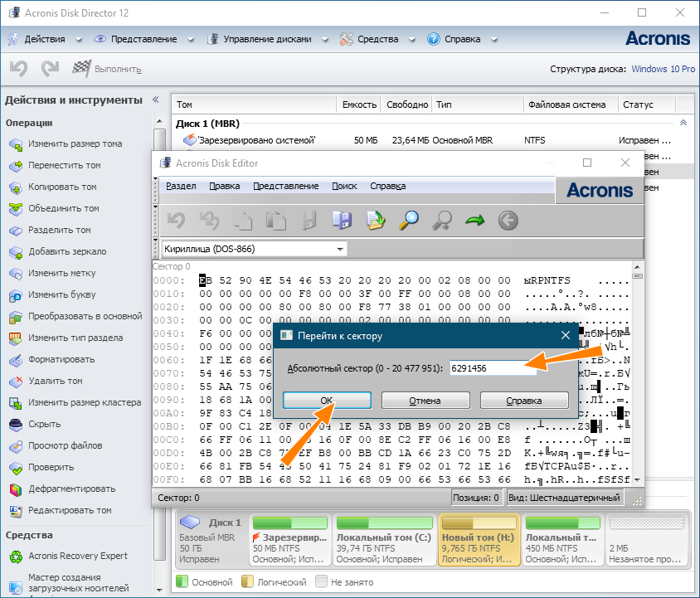Click the Выполнить checkered flag icon
This screenshot has height=598, width=700.
(81, 69)
